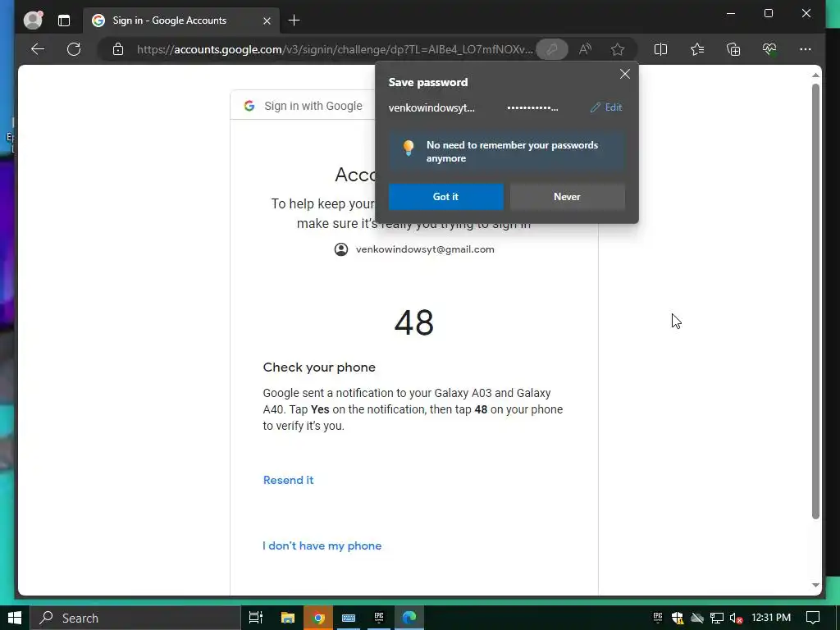
Task: Open Task View on the taskbar
Action: pos(256,618)
